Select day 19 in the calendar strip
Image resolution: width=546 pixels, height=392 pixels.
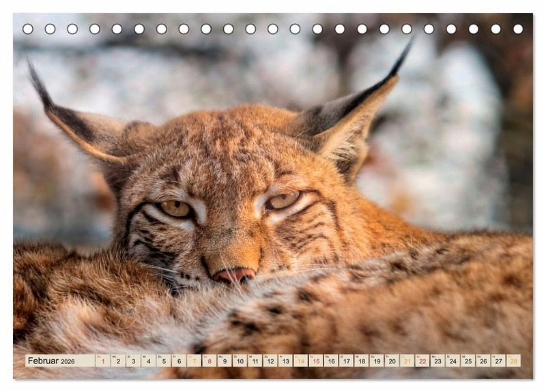[377, 361]
